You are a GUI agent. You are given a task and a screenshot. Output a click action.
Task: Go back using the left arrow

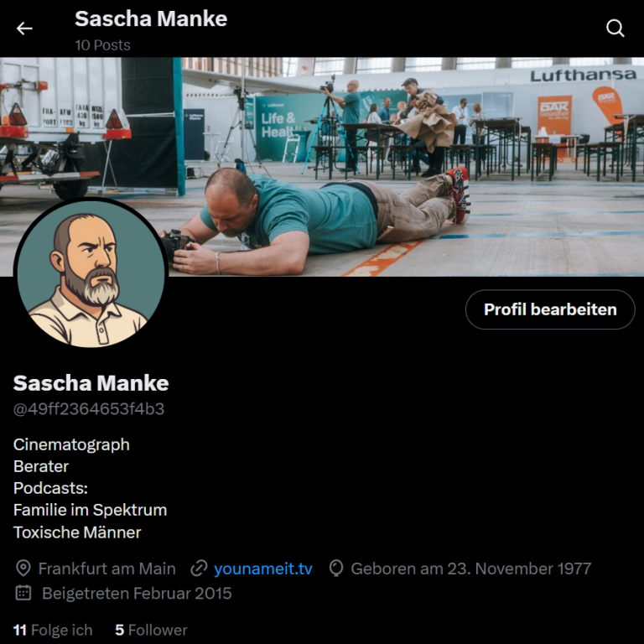pos(24,29)
